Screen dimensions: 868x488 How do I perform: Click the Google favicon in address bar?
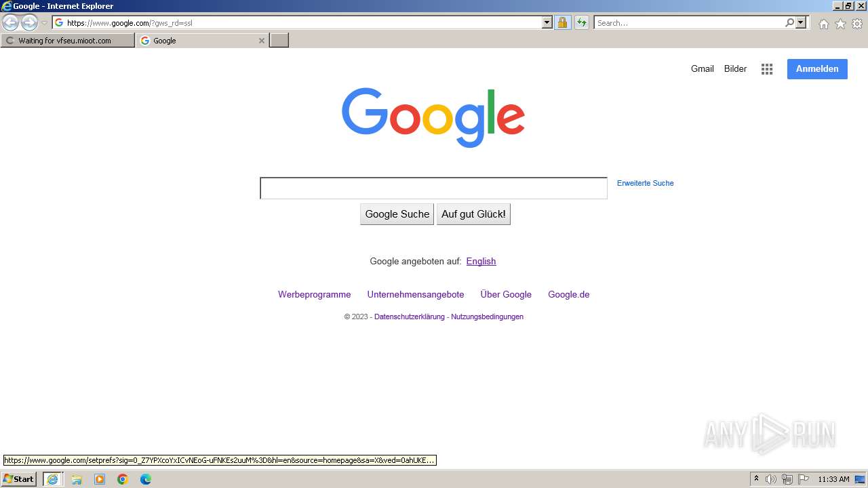(59, 22)
